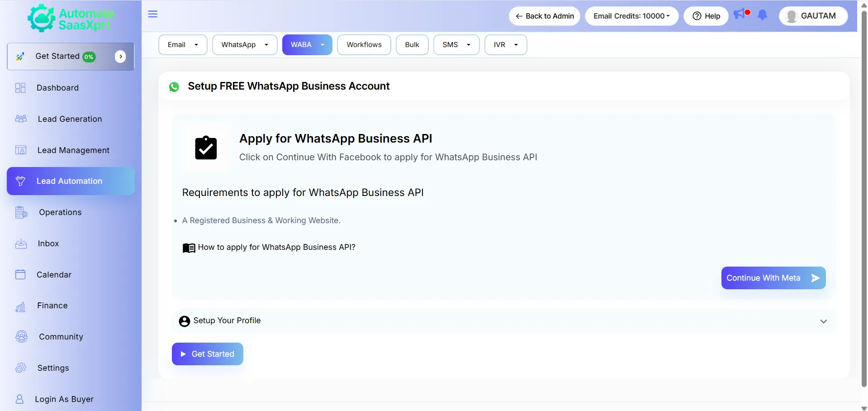Click the Lead Management contact icon
Screen dimensions: 868x411
tap(21, 150)
